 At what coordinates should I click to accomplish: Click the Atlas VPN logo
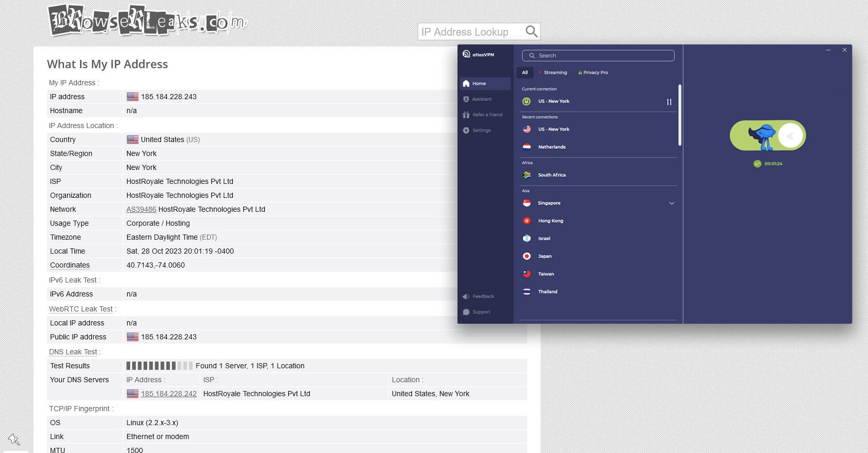click(x=478, y=54)
